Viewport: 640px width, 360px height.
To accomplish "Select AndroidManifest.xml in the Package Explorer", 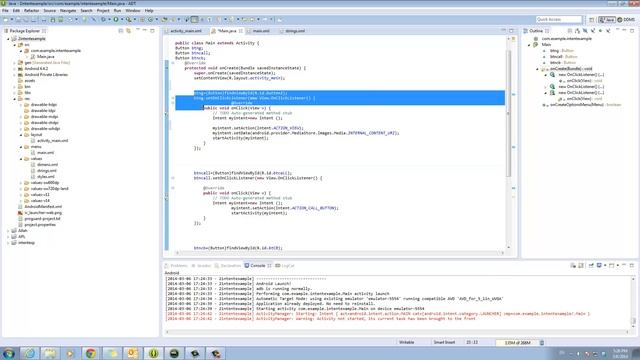I will click(42, 207).
